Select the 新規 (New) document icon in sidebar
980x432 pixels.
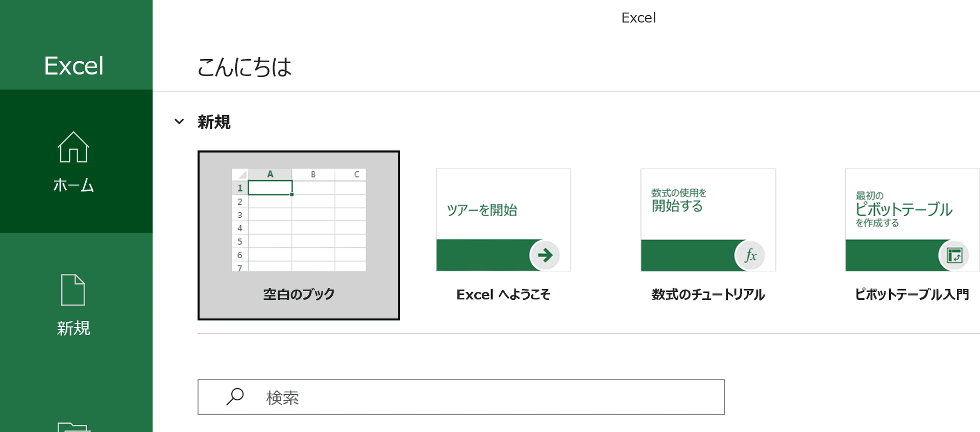coord(73,290)
